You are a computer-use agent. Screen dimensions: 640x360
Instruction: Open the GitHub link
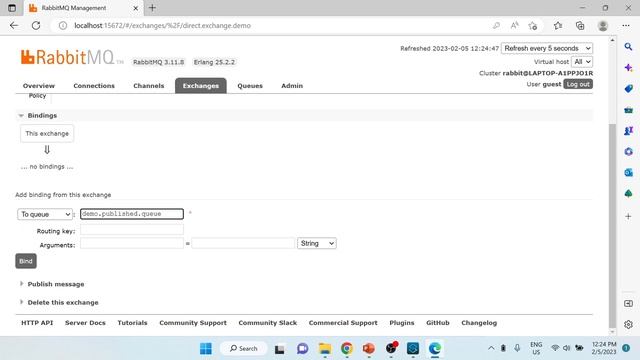(x=438, y=323)
